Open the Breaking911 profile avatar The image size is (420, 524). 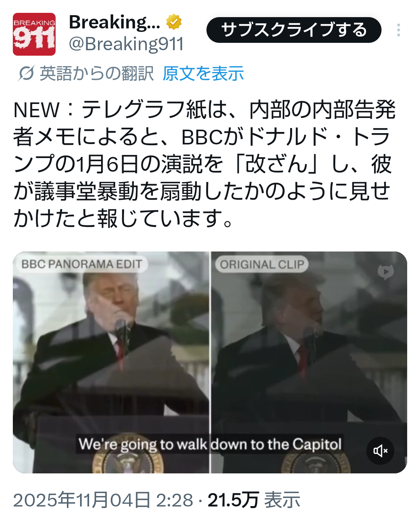[x=34, y=34]
